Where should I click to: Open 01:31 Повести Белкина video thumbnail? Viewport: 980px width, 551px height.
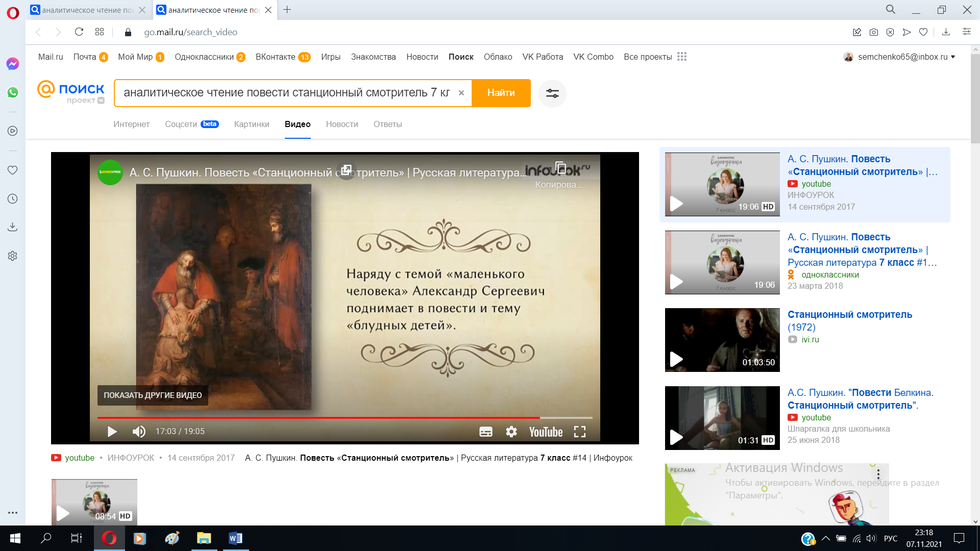[722, 418]
